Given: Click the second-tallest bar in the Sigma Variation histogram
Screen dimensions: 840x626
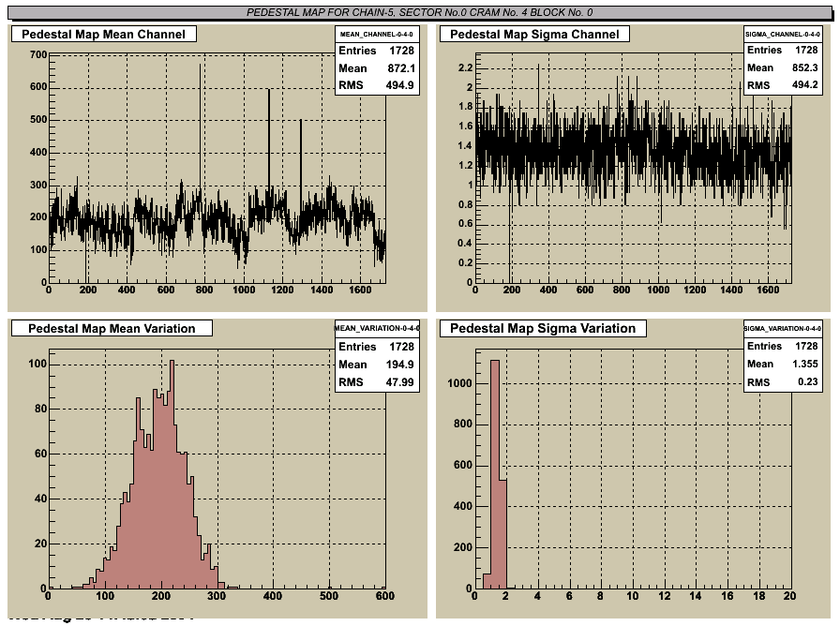Looking at the screenshot, I should pyautogui.click(x=502, y=534).
